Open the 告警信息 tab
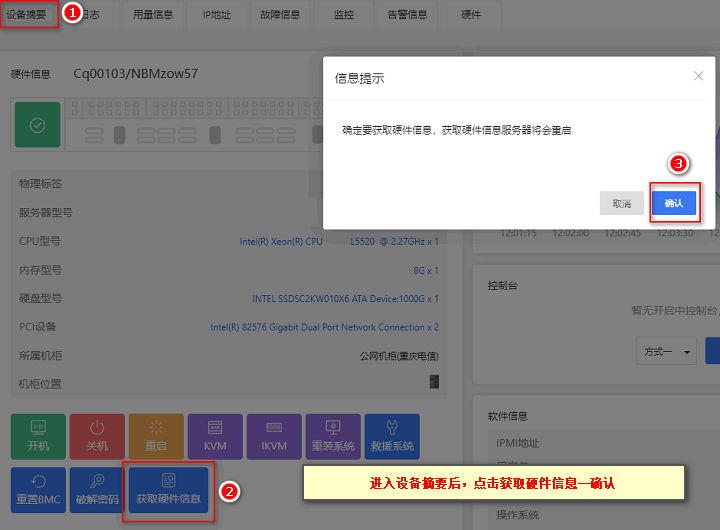720x530 pixels. click(407, 15)
